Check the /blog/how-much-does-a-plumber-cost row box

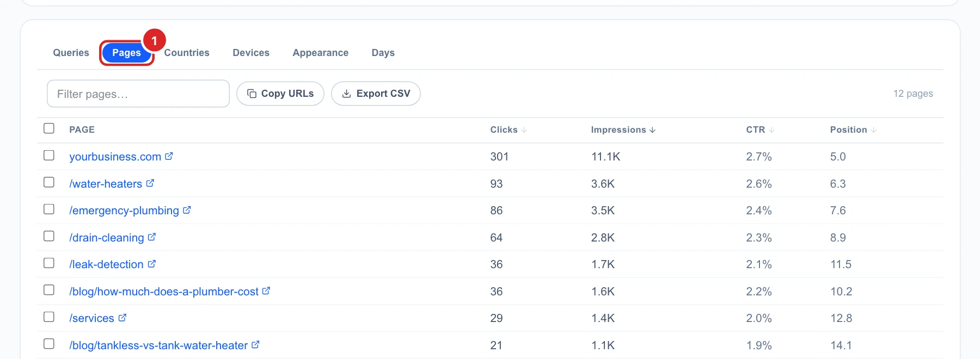(49, 290)
